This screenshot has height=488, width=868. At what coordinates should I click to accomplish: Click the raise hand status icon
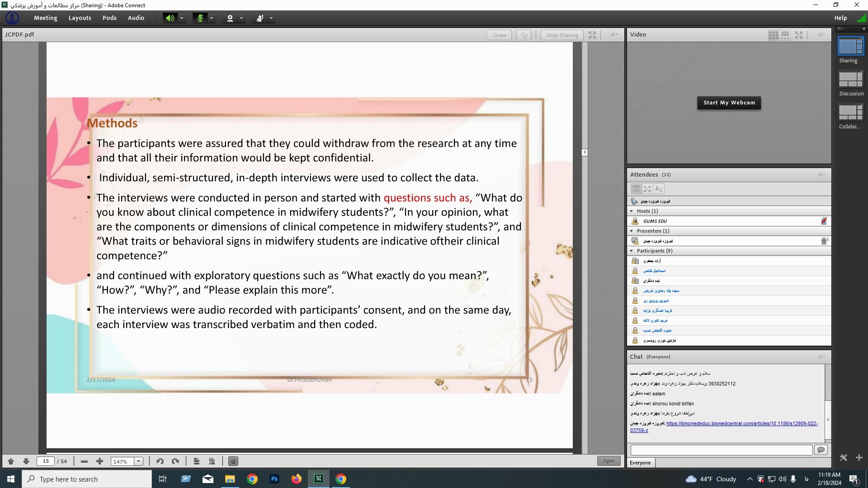[x=260, y=18]
